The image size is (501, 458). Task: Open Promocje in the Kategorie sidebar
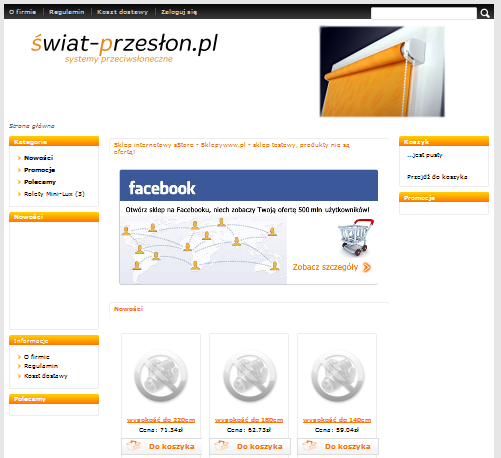click(39, 170)
